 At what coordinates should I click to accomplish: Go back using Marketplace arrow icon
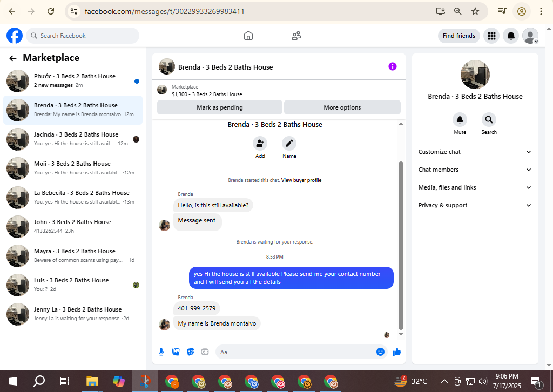tap(13, 58)
